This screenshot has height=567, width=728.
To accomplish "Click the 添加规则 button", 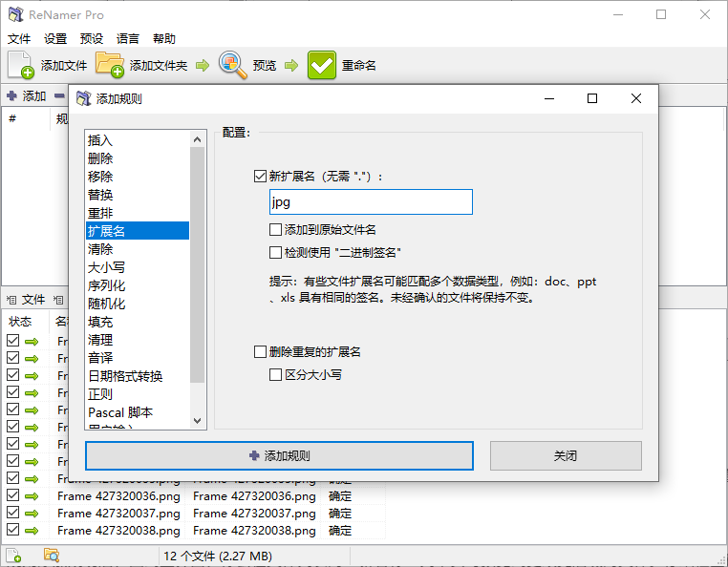I will (280, 455).
